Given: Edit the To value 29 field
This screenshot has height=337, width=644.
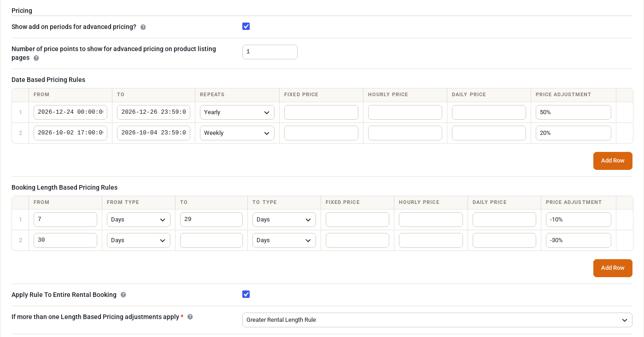Looking at the screenshot, I should [211, 220].
